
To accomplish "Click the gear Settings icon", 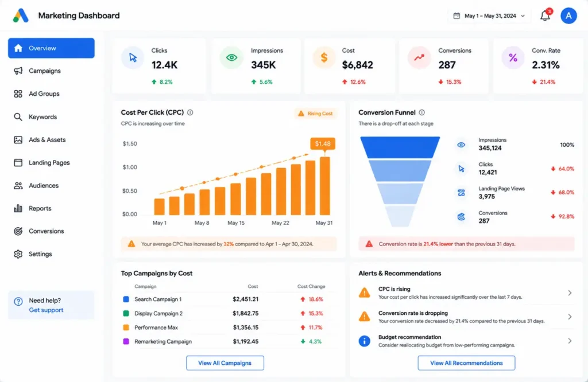I will pos(18,254).
